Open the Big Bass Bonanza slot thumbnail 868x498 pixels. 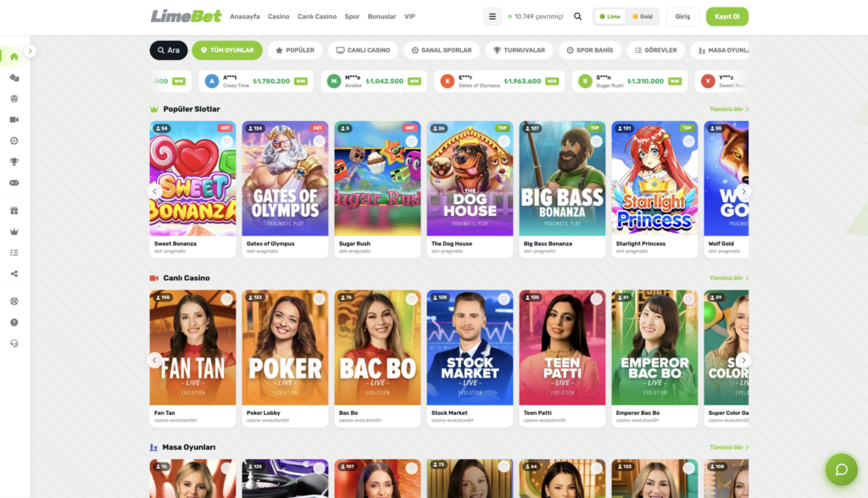point(562,179)
